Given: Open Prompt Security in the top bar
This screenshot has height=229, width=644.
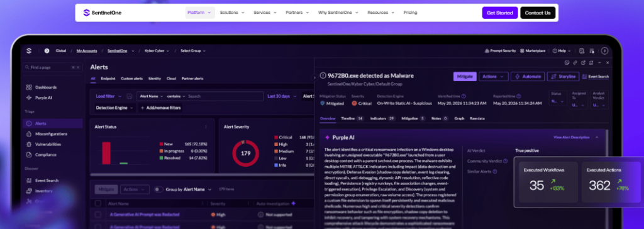Looking at the screenshot, I should (x=500, y=51).
